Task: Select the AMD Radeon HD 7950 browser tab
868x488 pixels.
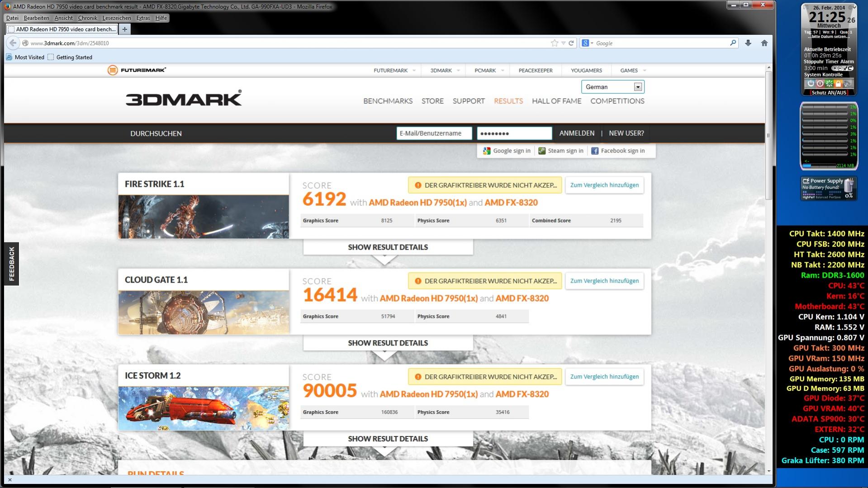Action: [62, 29]
